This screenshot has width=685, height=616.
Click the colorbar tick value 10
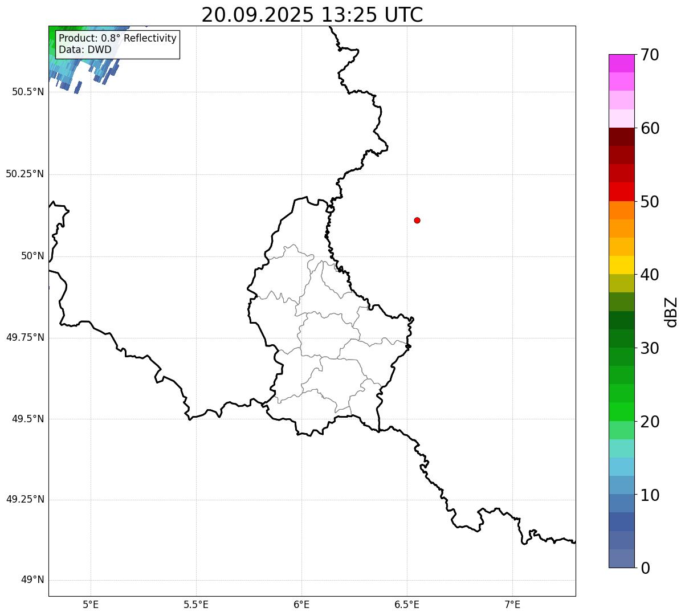click(650, 496)
